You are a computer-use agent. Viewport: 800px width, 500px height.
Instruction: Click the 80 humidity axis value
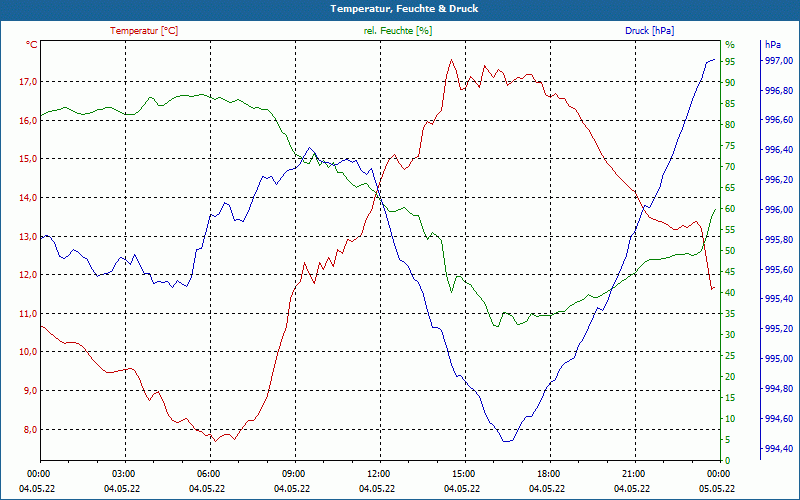[730, 124]
